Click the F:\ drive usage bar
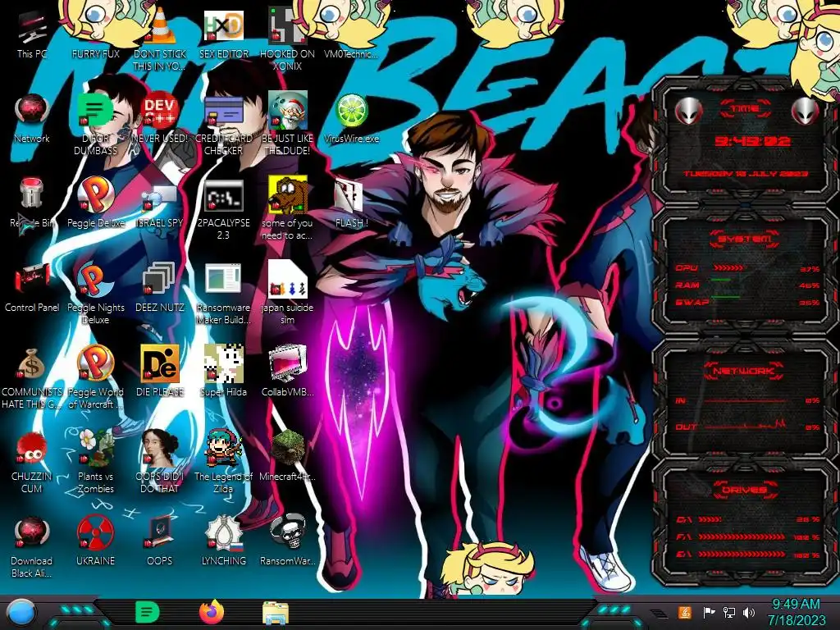 746,536
